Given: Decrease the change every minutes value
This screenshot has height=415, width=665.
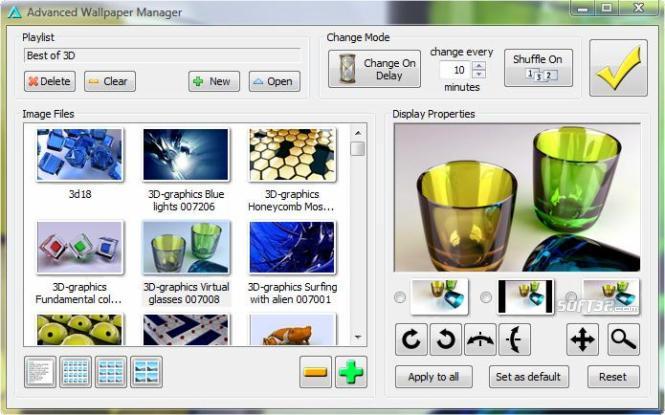Looking at the screenshot, I should [479, 74].
